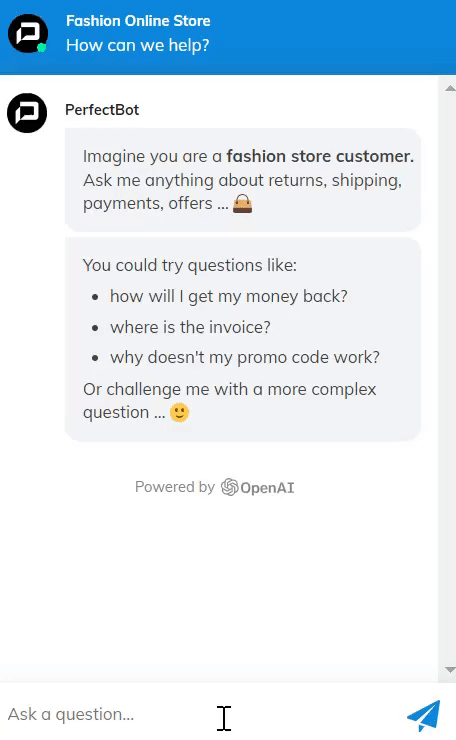This screenshot has height=740, width=456.
Task: Click the PerfectBot sender name
Action: pos(102,110)
